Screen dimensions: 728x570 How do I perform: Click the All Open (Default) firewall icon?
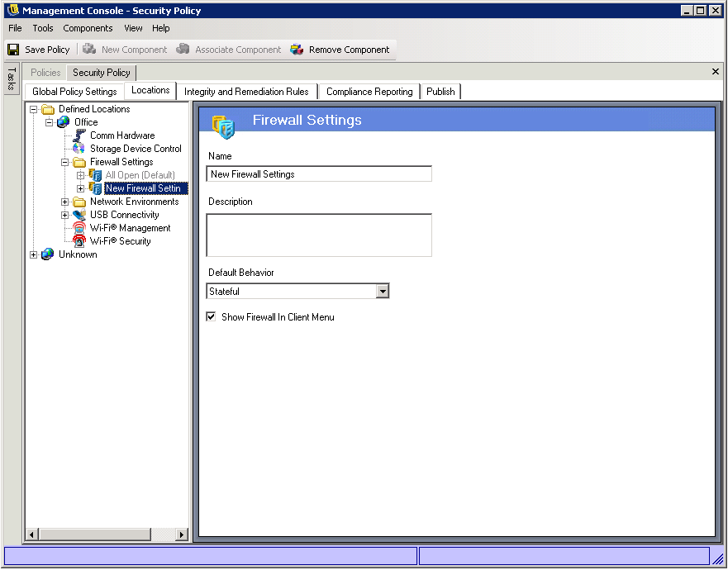95,175
